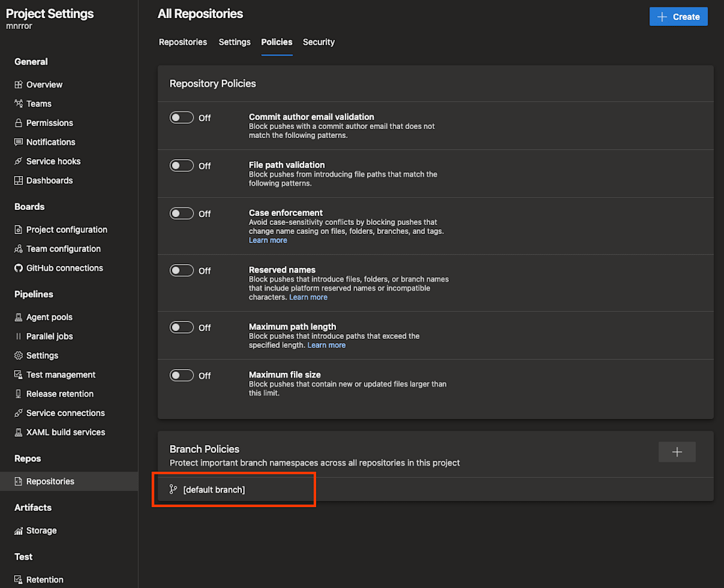Open Test management page
The image size is (724, 588).
tap(61, 375)
